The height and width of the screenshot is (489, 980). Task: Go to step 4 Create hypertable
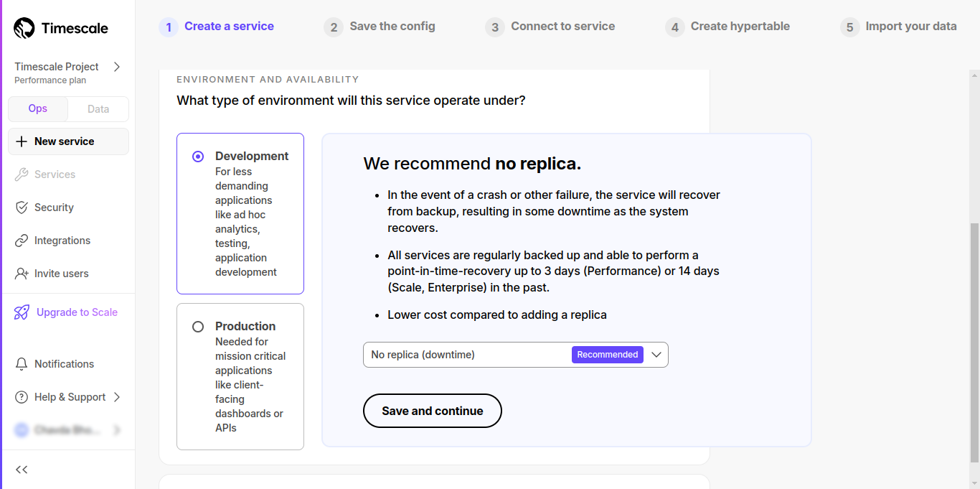(x=727, y=27)
